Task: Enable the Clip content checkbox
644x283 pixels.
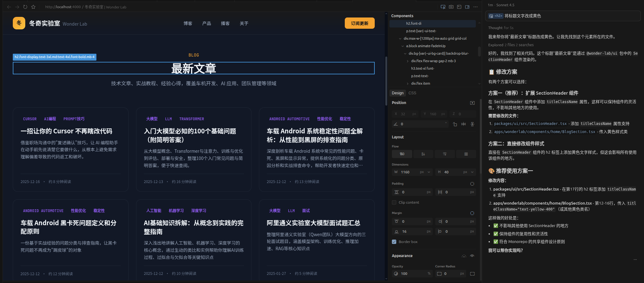Action: pyautogui.click(x=394, y=202)
